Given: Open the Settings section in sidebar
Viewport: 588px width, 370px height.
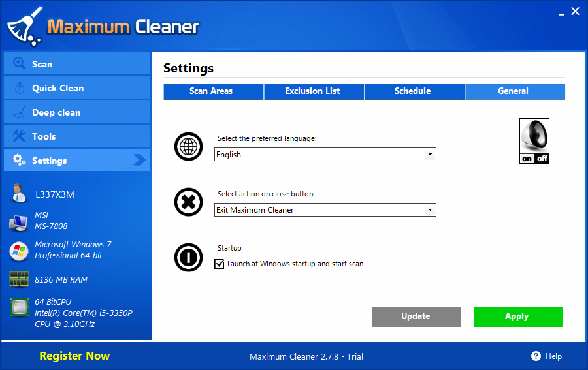Looking at the screenshot, I should pos(77,160).
